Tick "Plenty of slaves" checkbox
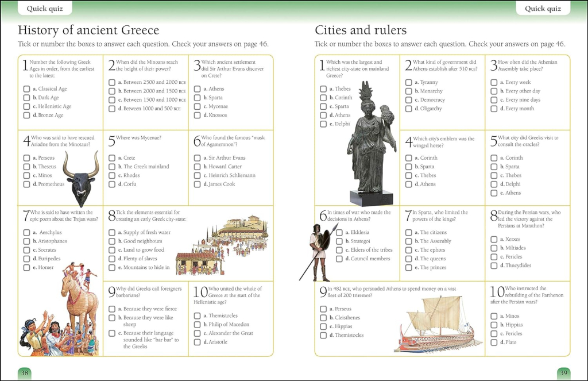The width and height of the screenshot is (588, 381). [x=112, y=259]
